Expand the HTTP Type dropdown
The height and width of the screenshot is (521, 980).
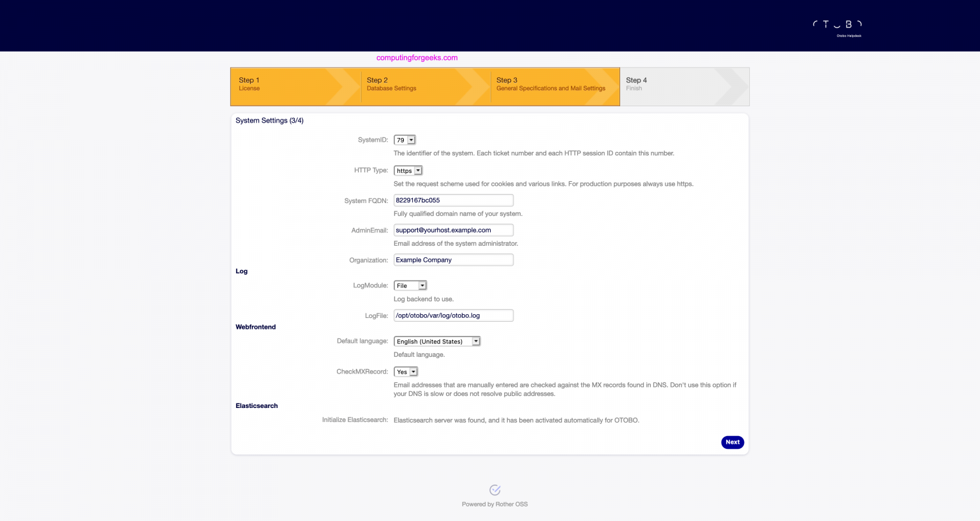408,170
